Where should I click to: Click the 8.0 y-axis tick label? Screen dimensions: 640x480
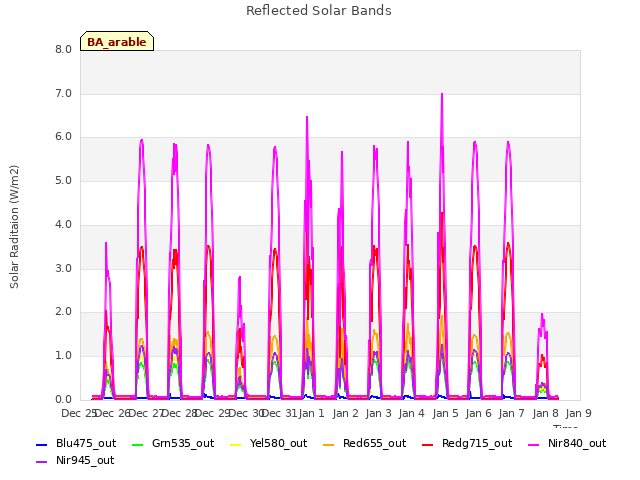63,50
